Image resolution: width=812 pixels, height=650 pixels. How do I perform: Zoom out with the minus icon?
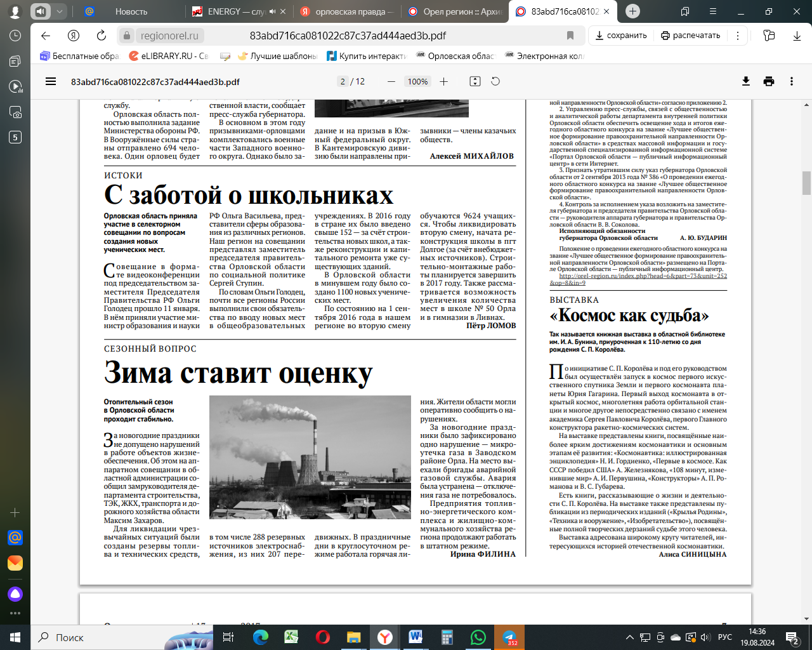tap(391, 81)
